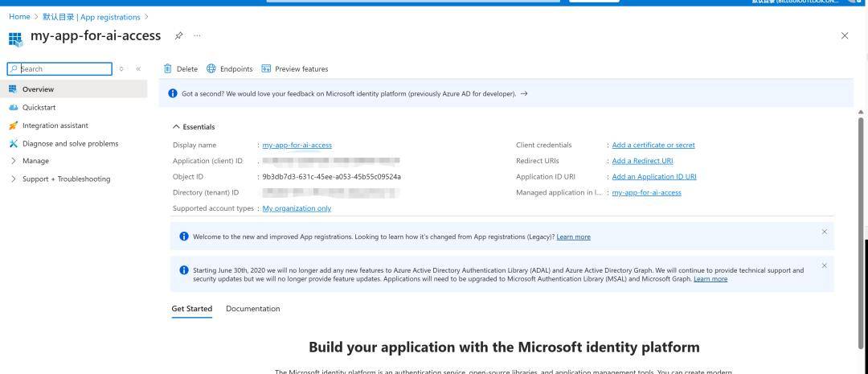Click the search magnifier icon in sidebar
Screen dimensions: 868x374
point(14,68)
